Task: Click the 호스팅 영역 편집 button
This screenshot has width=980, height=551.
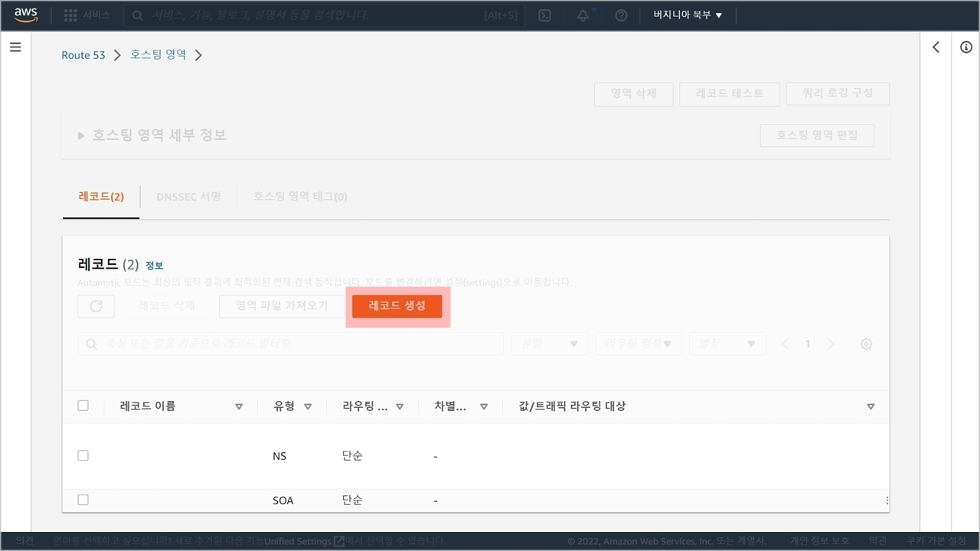Action: click(x=817, y=135)
